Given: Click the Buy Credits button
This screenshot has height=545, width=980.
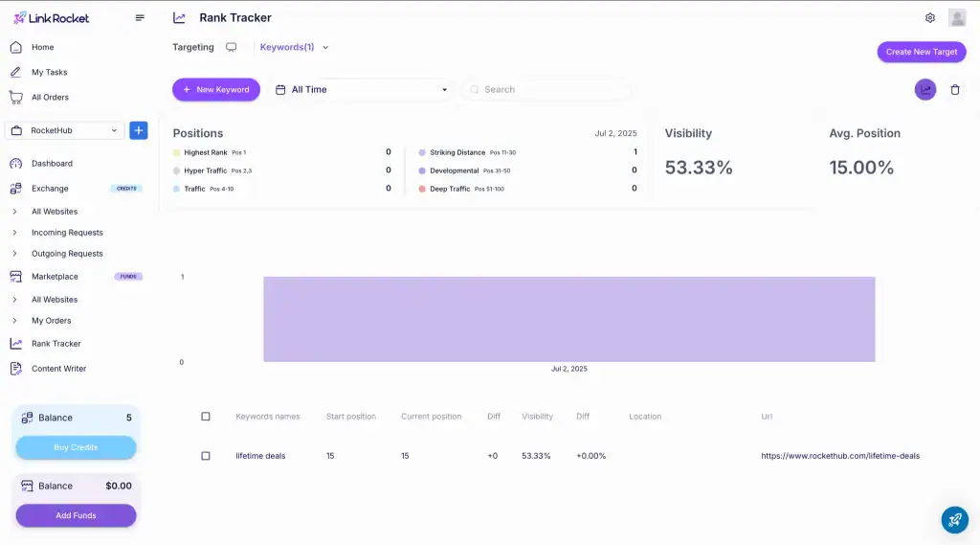Looking at the screenshot, I should coord(76,447).
